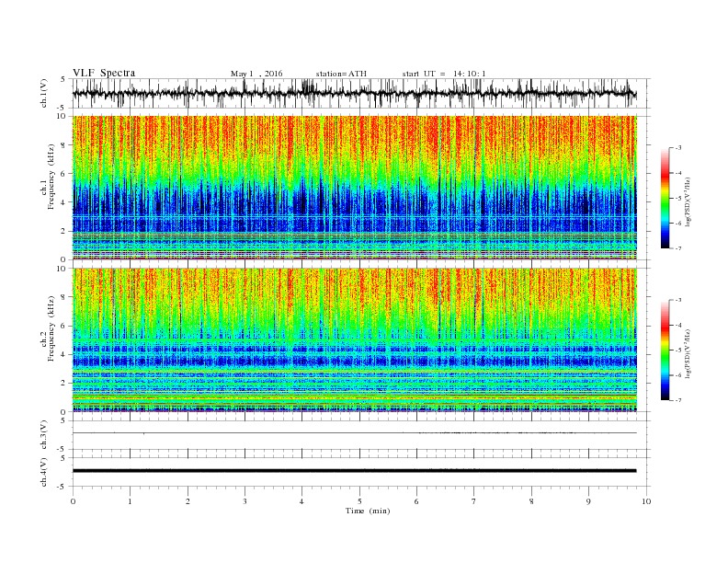Image resolution: width=728 pixels, height=563 pixels.
Task: Click the flat ch.3(V) trace line
Action: [354, 433]
